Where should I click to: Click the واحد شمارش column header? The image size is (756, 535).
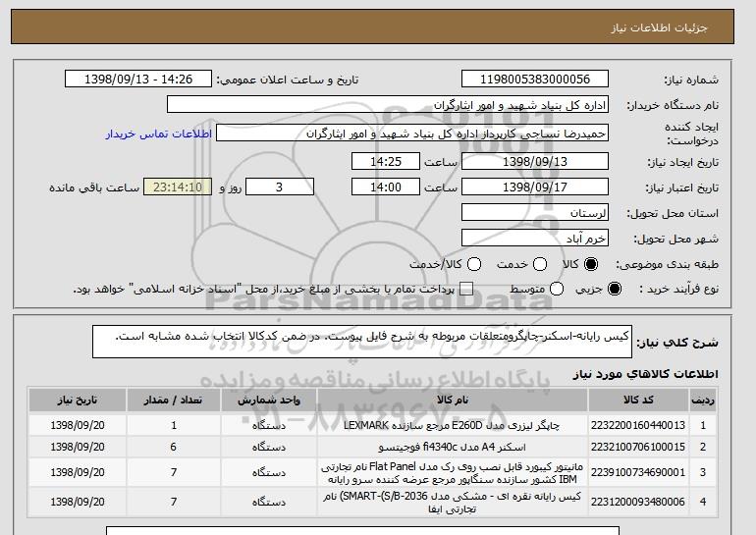[269, 401]
